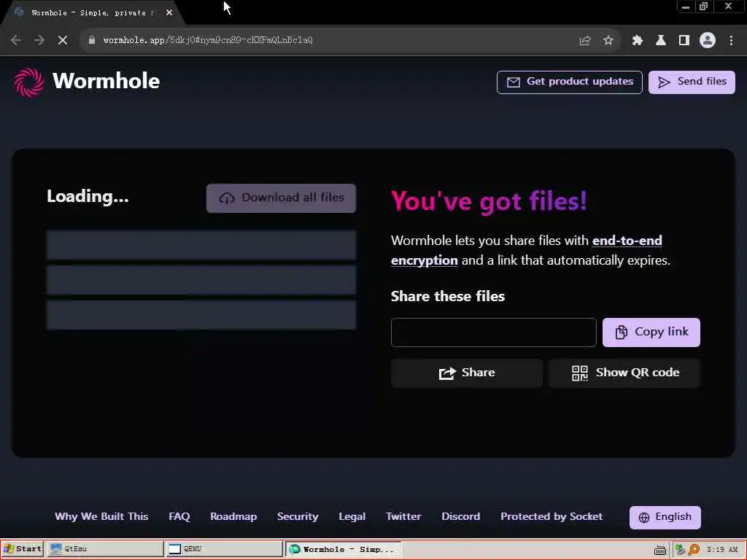Screen dimensions: 747x560
Task: Go forward with the browser forward arrow
Action: (x=39, y=41)
